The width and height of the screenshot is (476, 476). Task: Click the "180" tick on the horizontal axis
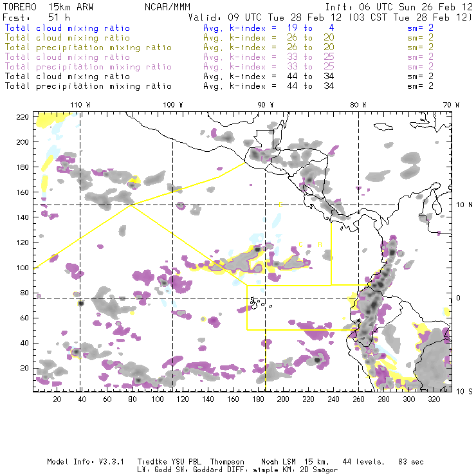[258, 399]
